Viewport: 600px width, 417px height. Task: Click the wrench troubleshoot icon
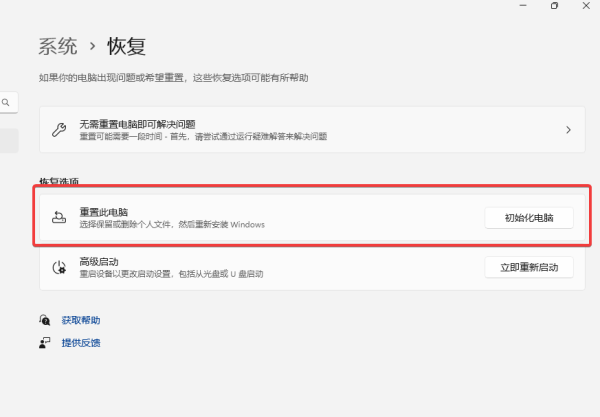click(x=59, y=130)
